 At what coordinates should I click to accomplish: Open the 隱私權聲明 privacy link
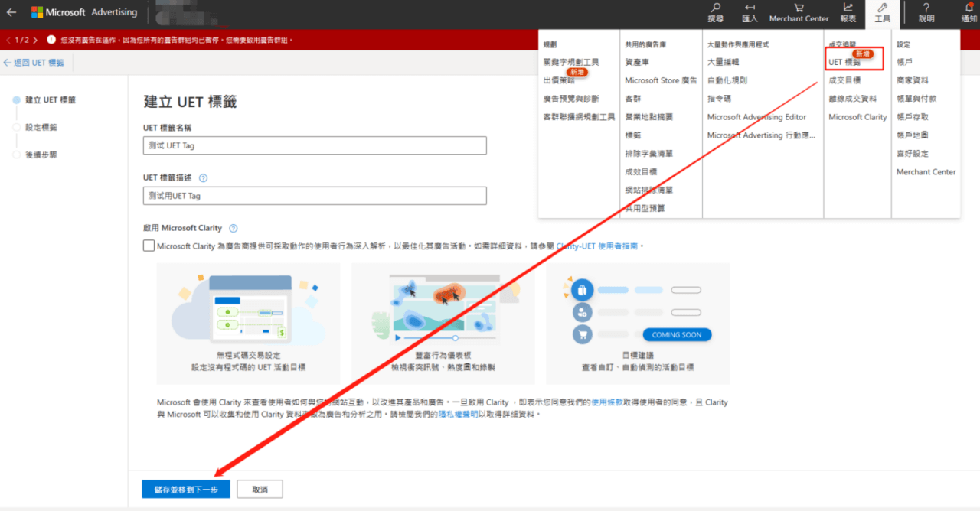[x=458, y=414]
